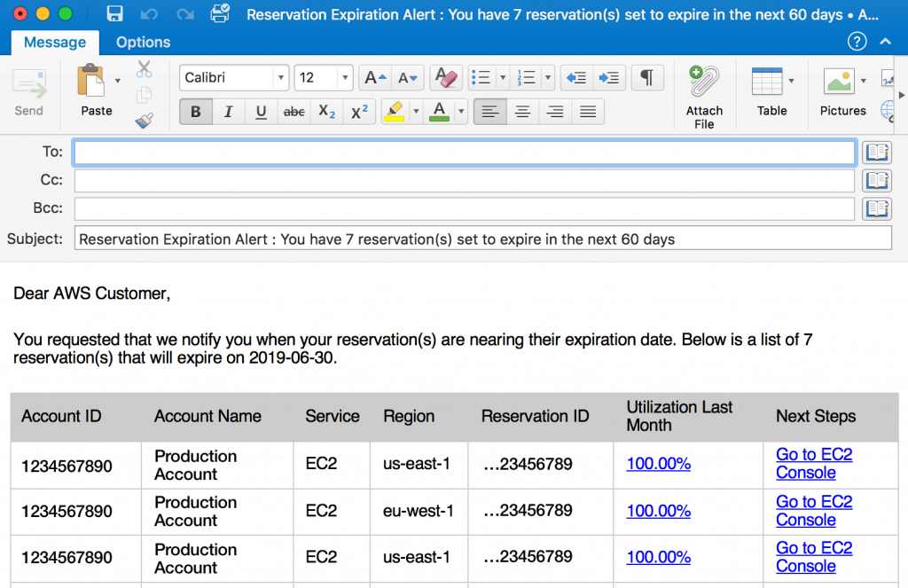
Task: Click the Save disk icon in title bar
Action: (114, 14)
